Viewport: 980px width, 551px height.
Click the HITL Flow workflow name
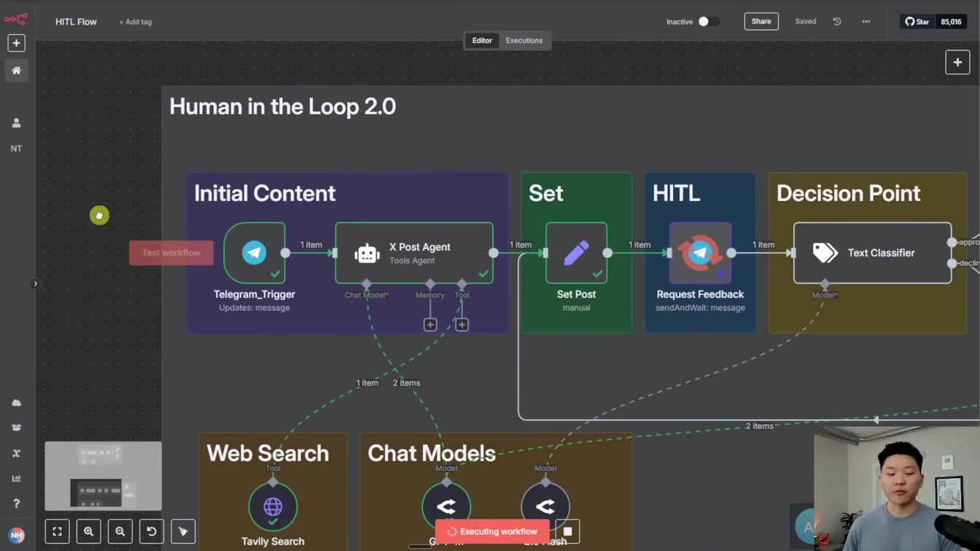(76, 22)
